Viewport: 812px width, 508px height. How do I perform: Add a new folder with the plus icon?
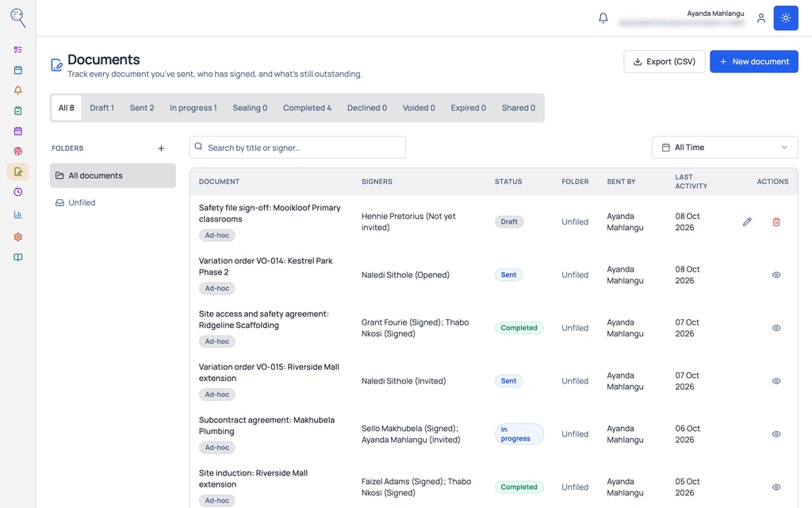161,148
